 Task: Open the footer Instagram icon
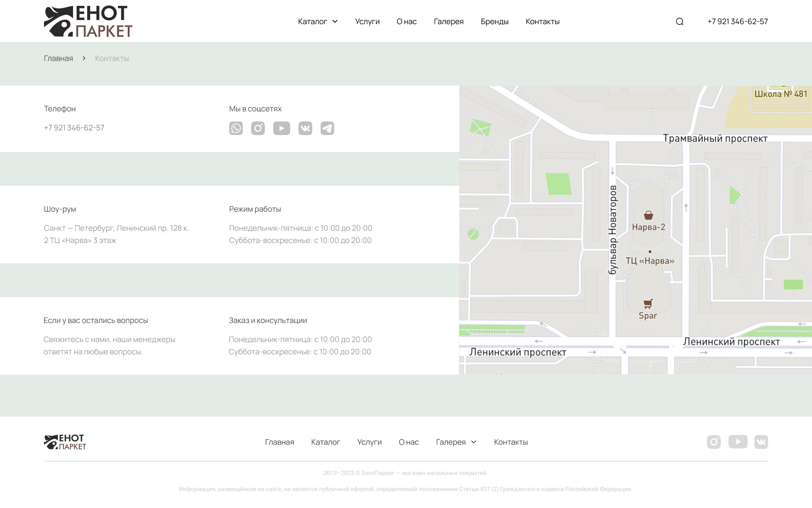(x=714, y=442)
